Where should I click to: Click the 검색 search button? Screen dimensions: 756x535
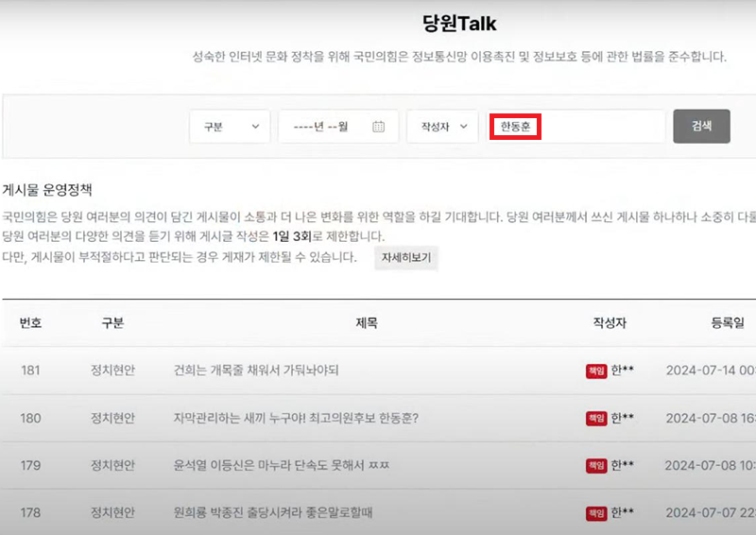(701, 127)
